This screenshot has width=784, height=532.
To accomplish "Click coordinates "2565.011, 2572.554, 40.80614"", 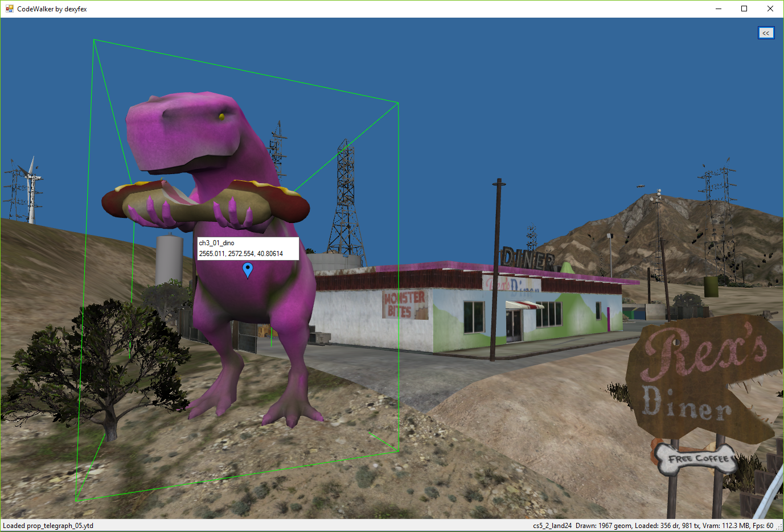I will 241,254.
